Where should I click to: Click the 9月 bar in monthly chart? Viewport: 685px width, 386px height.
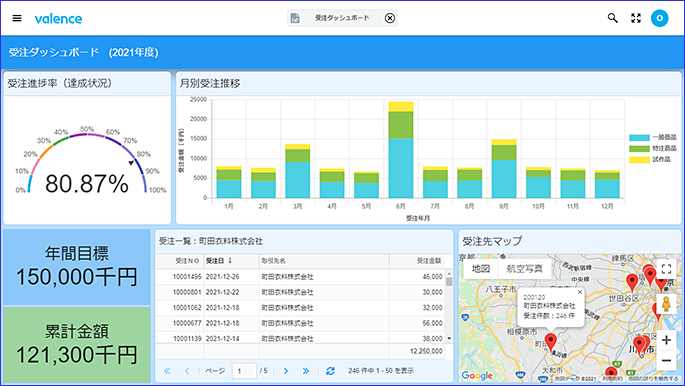[504, 169]
